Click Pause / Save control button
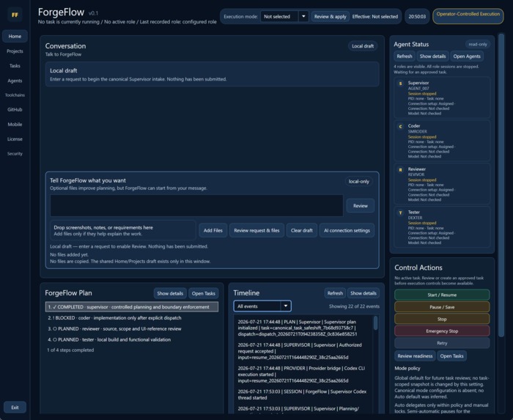513x420 pixels. point(442,307)
